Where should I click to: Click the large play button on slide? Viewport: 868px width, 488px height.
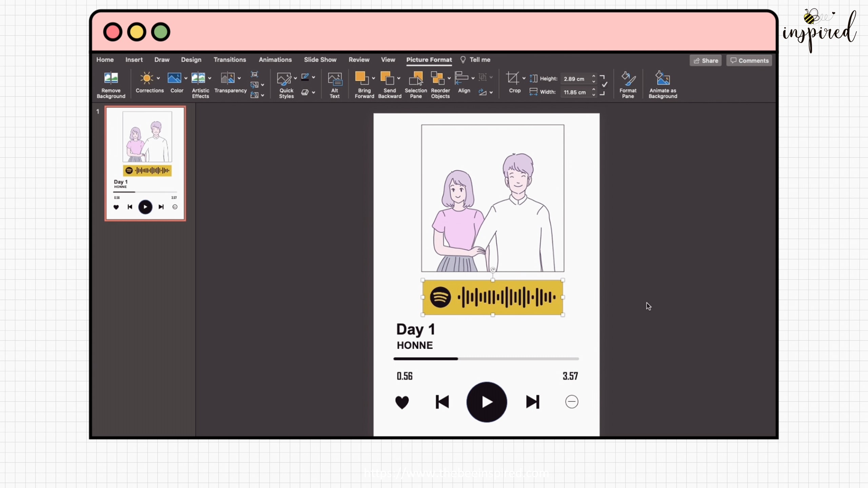(x=487, y=402)
